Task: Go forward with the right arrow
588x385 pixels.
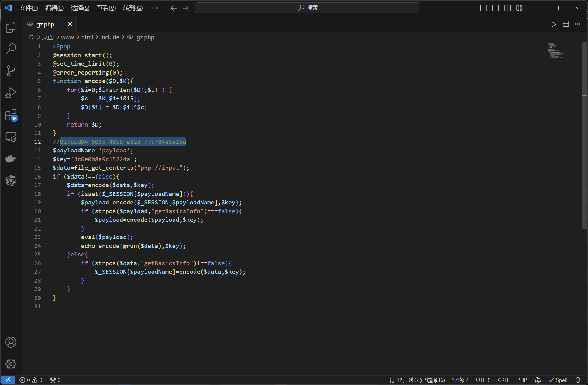Action: 186,8
